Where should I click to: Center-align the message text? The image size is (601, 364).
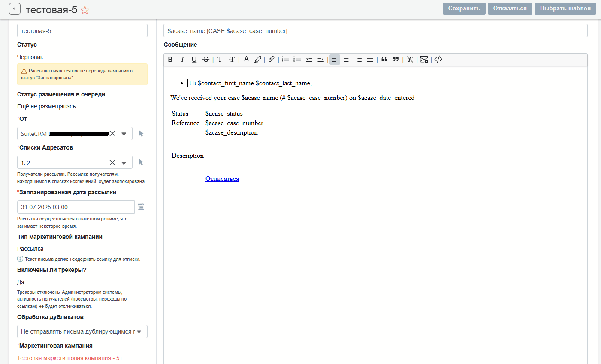coord(346,60)
